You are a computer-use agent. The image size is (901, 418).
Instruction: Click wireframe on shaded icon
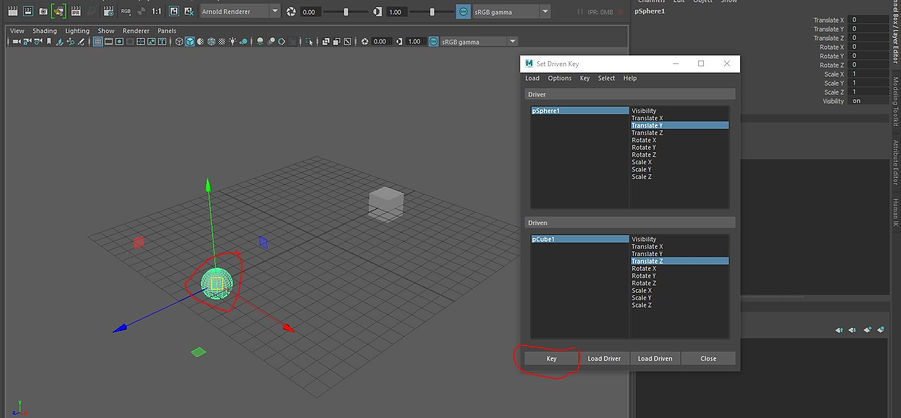[x=211, y=41]
